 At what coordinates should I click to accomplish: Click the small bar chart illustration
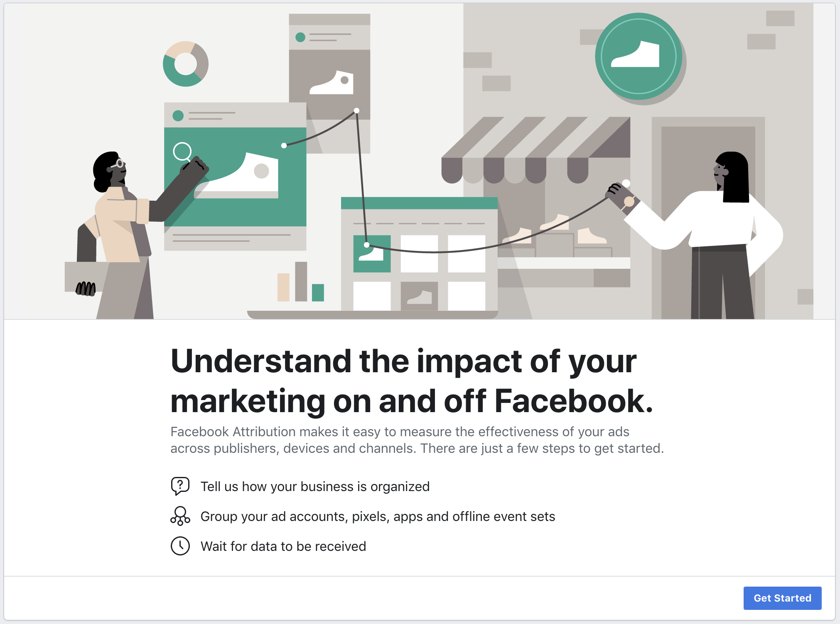tap(301, 282)
